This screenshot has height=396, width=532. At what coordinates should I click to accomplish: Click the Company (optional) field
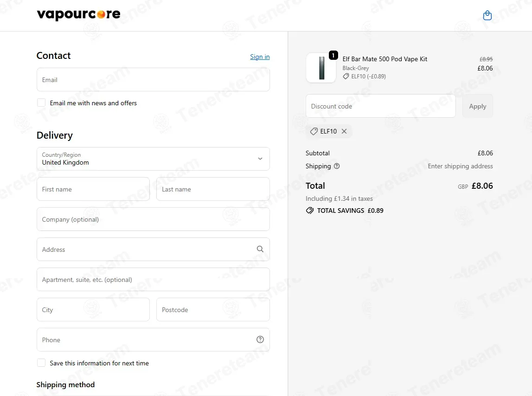(153, 219)
